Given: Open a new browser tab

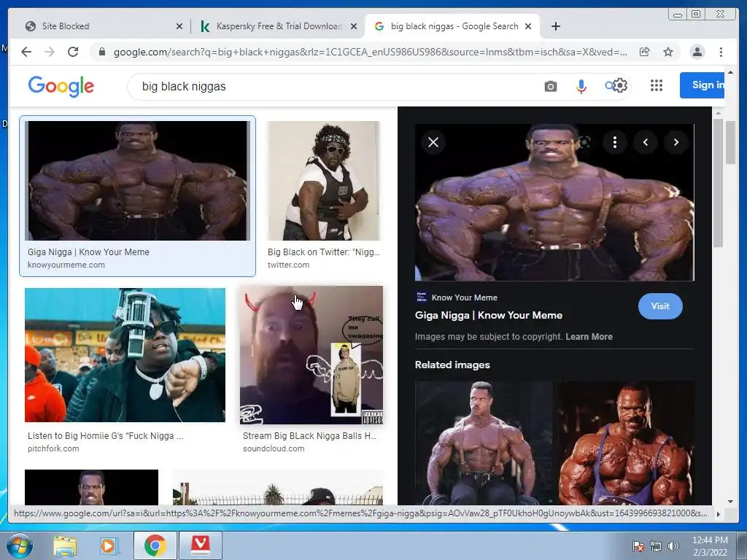Looking at the screenshot, I should [x=555, y=26].
